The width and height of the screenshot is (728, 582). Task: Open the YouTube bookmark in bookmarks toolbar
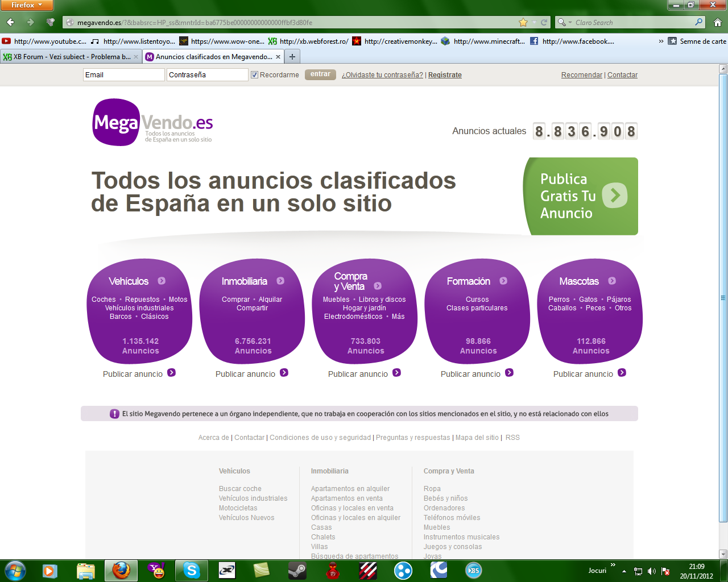click(44, 41)
